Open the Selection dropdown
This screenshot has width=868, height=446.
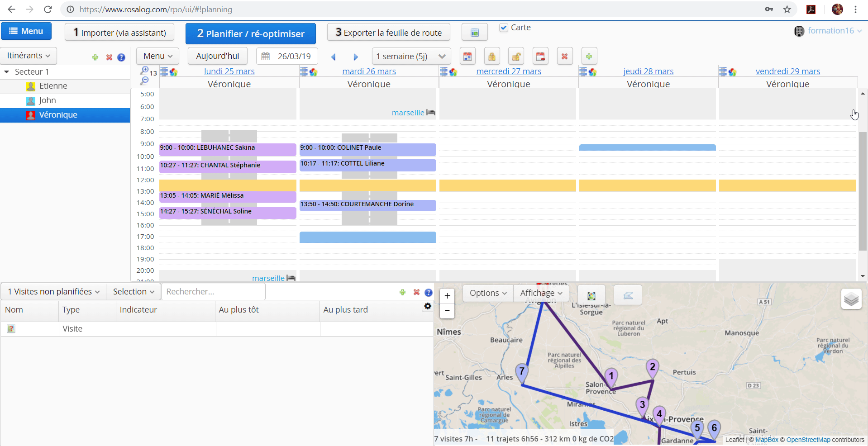134,292
